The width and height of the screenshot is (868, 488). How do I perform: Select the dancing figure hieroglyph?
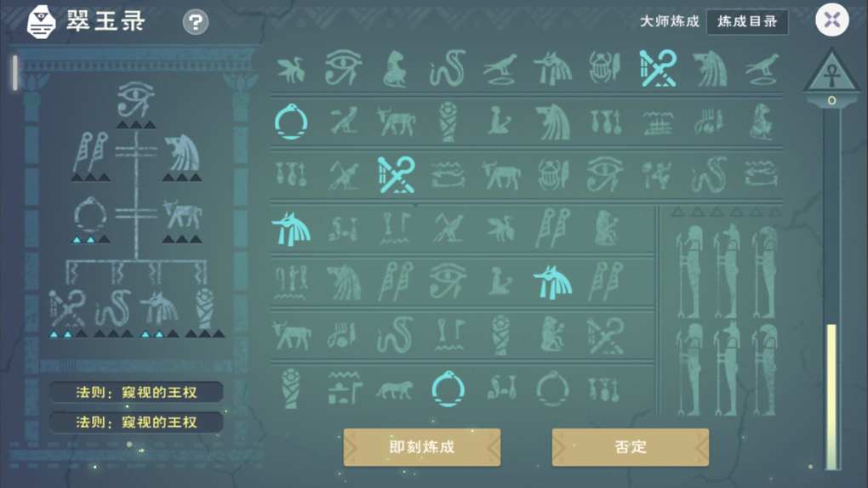point(656,175)
